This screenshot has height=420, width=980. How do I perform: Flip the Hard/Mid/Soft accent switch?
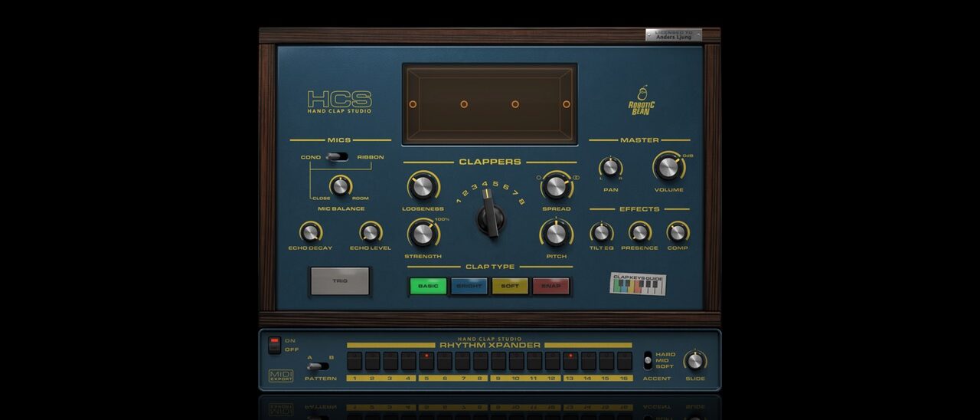(648, 360)
